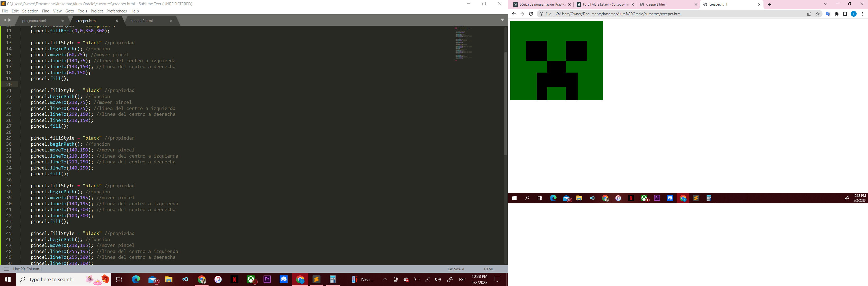Toggle the side panel switcher icon in the Sublime status bar
This screenshot has height=286, width=868.
pyautogui.click(x=6, y=269)
